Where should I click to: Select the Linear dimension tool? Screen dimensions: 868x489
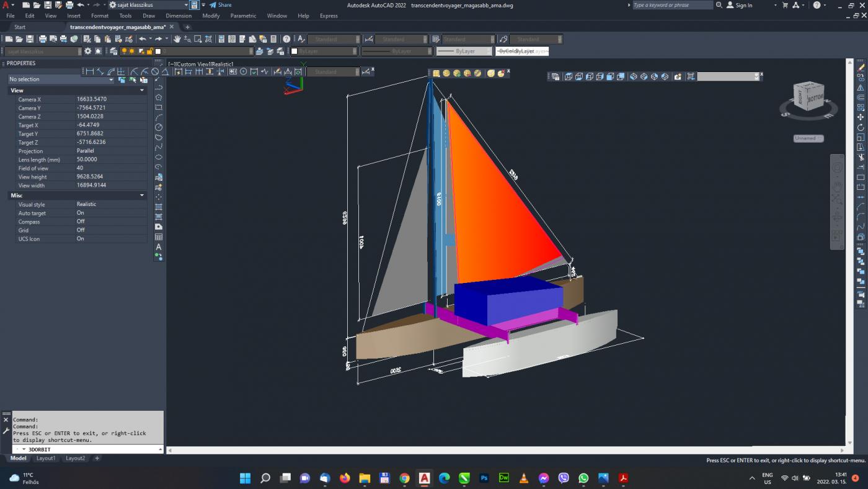click(90, 72)
